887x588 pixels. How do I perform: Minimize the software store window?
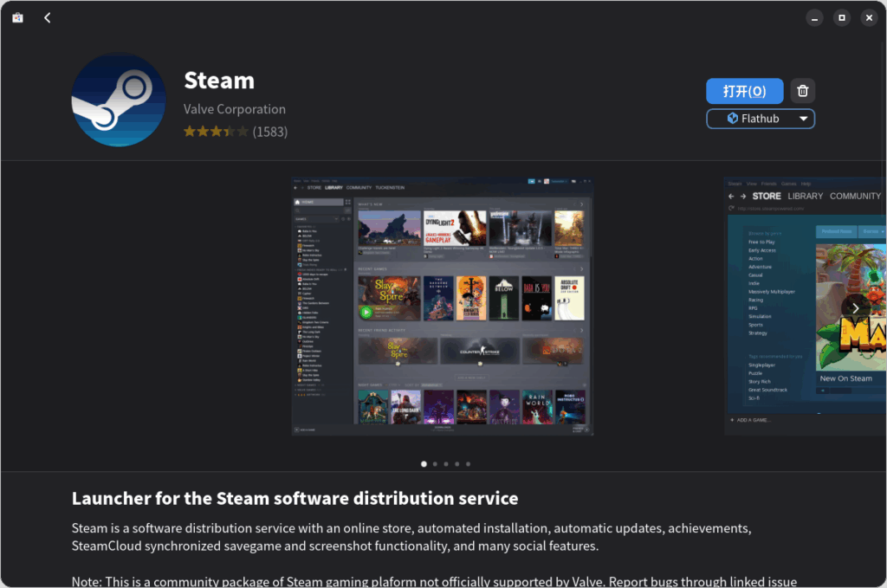pos(814,18)
